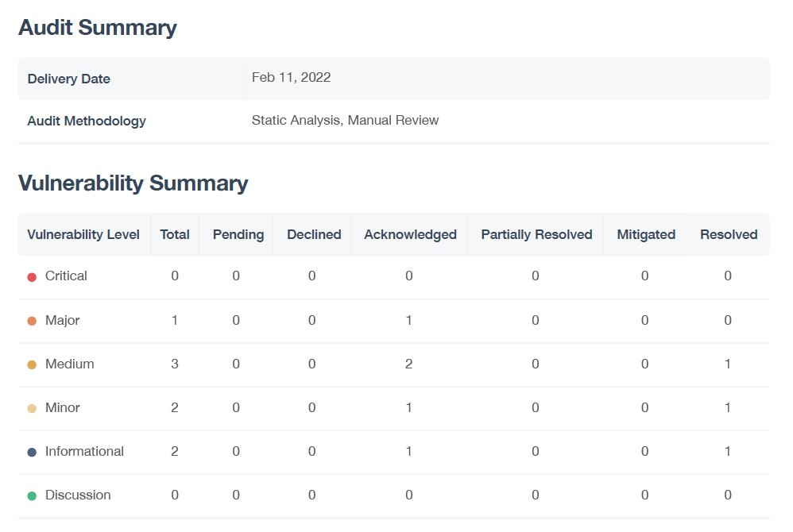Click the "Audit Methodology" label
Screen dimensions: 793x532
[x=87, y=121]
